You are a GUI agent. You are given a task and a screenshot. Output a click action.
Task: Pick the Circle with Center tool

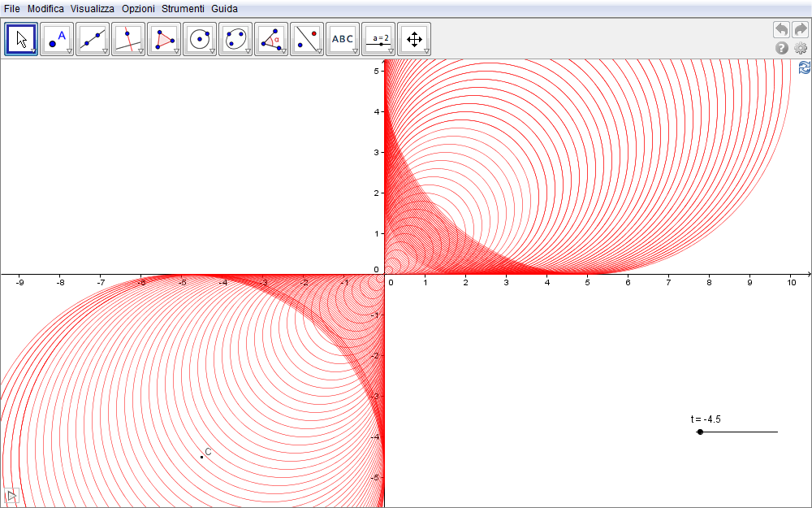199,38
